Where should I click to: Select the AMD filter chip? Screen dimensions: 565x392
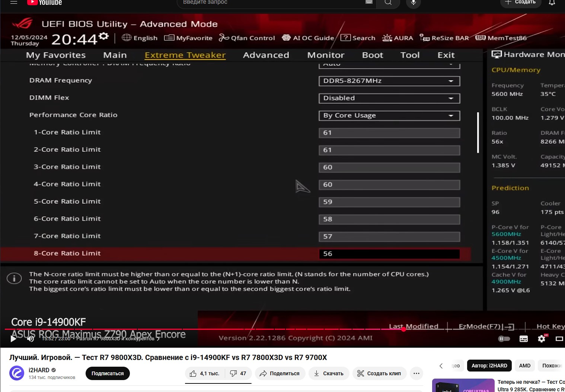coord(525,366)
